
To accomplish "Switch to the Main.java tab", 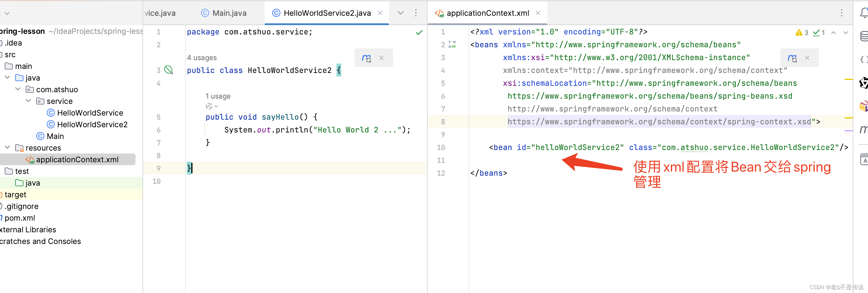I will (224, 13).
